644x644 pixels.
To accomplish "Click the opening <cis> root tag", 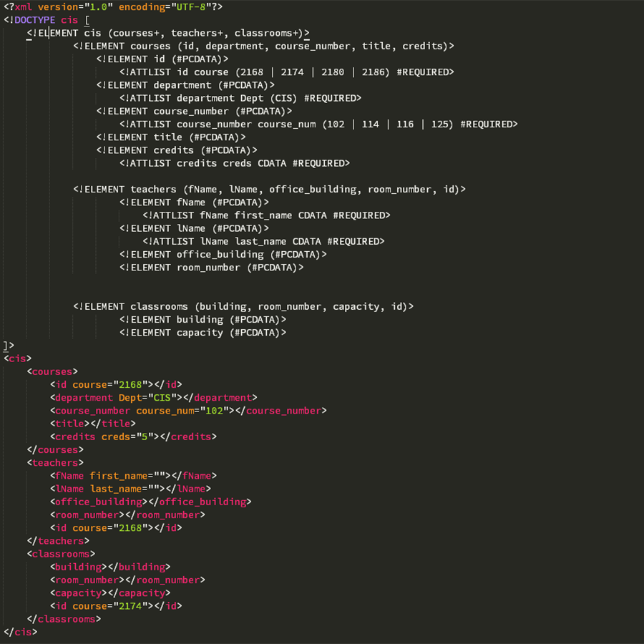I will (x=18, y=358).
